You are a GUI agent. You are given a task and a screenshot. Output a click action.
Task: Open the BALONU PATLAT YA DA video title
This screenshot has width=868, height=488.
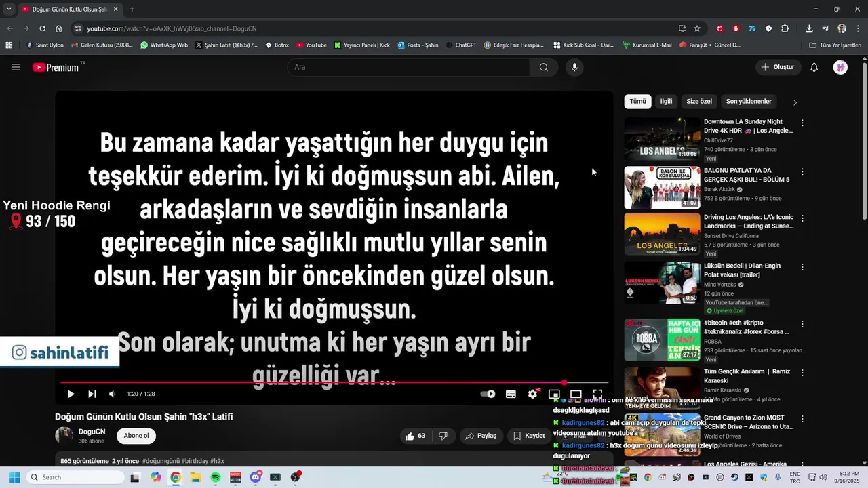747,175
